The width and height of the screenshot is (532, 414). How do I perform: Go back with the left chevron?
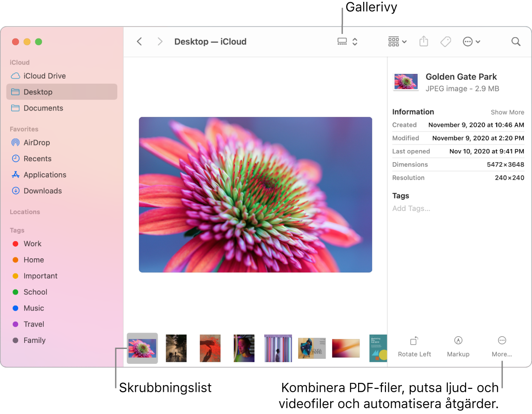[139, 41]
